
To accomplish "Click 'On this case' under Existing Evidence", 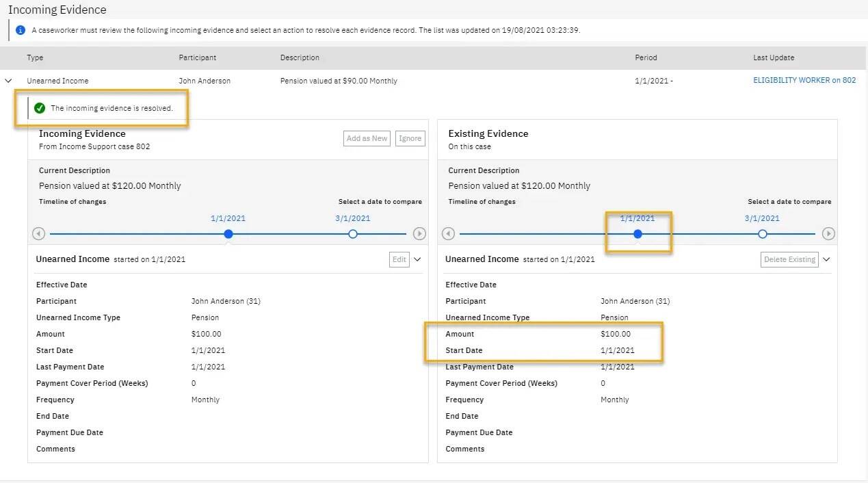I will coord(469,146).
